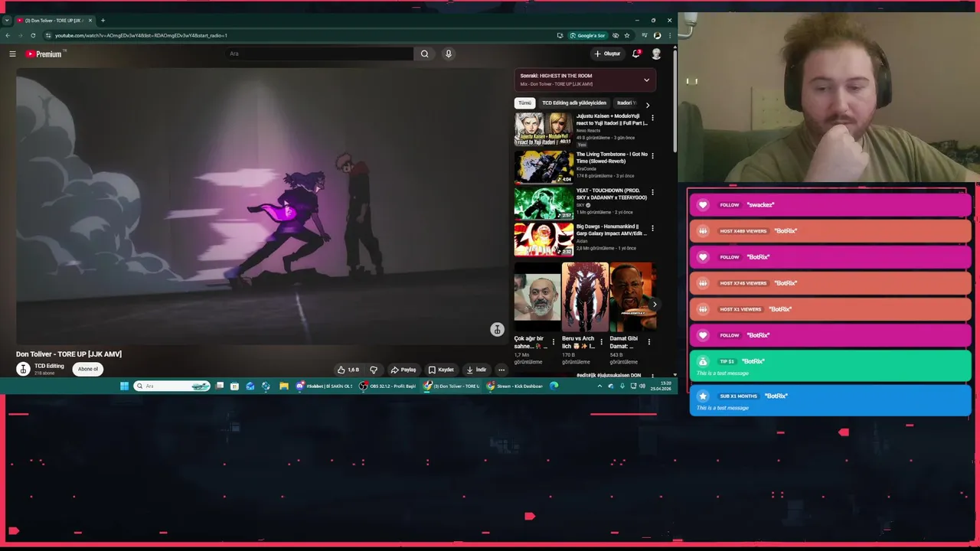Open options for Beru vs Arch lich short
Viewport: 980px width, 551px height.
coord(601,342)
